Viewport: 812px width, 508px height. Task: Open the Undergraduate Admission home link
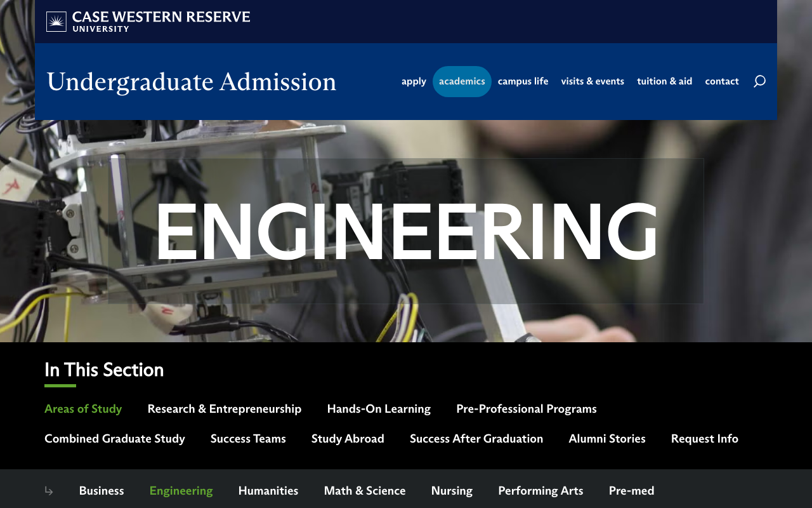pos(191,82)
